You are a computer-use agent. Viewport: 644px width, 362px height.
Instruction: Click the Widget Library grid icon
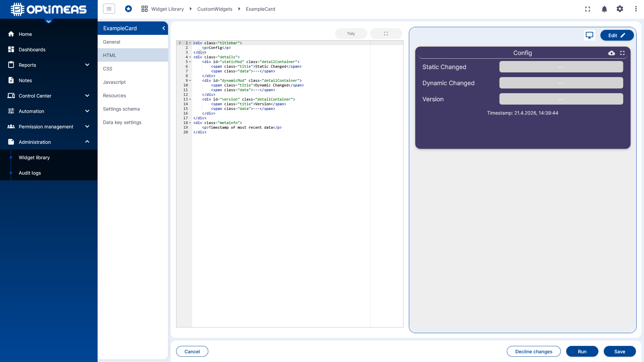pyautogui.click(x=145, y=9)
